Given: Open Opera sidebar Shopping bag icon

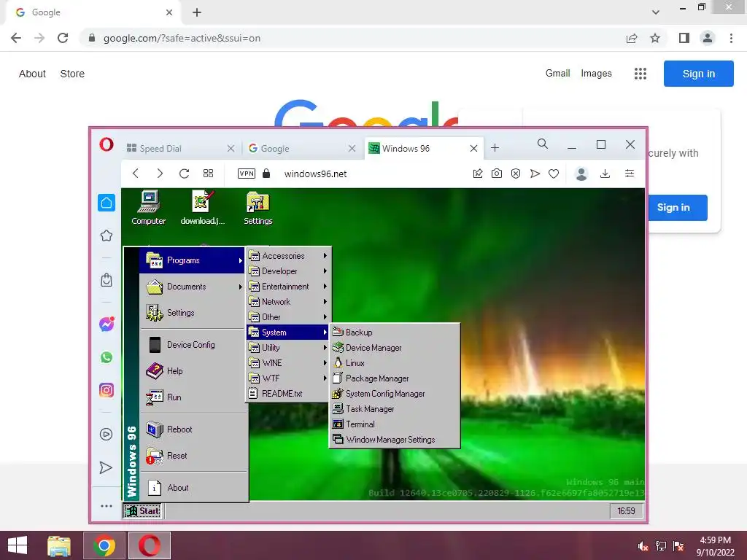Looking at the screenshot, I should coord(107,279).
